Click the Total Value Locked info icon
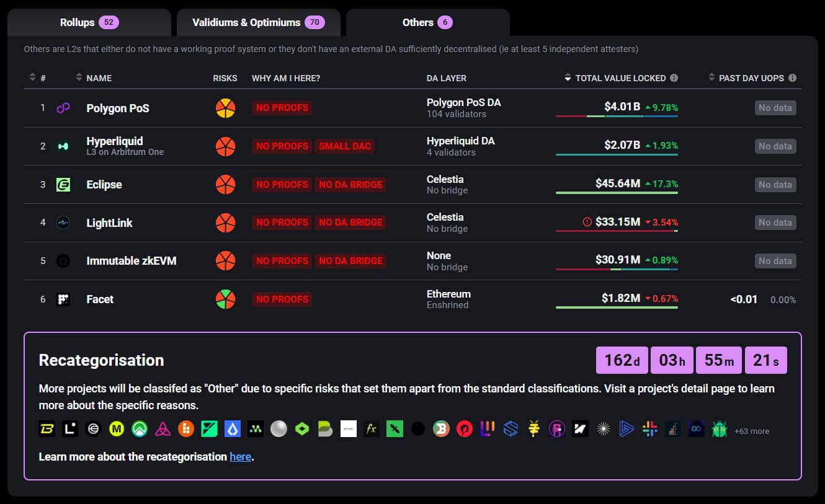The width and height of the screenshot is (825, 504). pos(674,78)
